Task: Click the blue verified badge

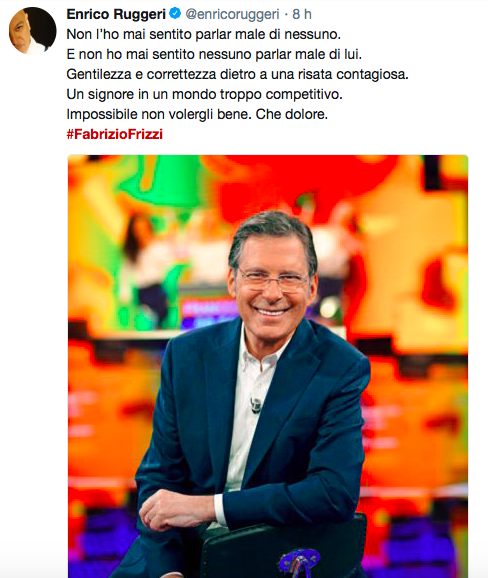Action: [175, 14]
